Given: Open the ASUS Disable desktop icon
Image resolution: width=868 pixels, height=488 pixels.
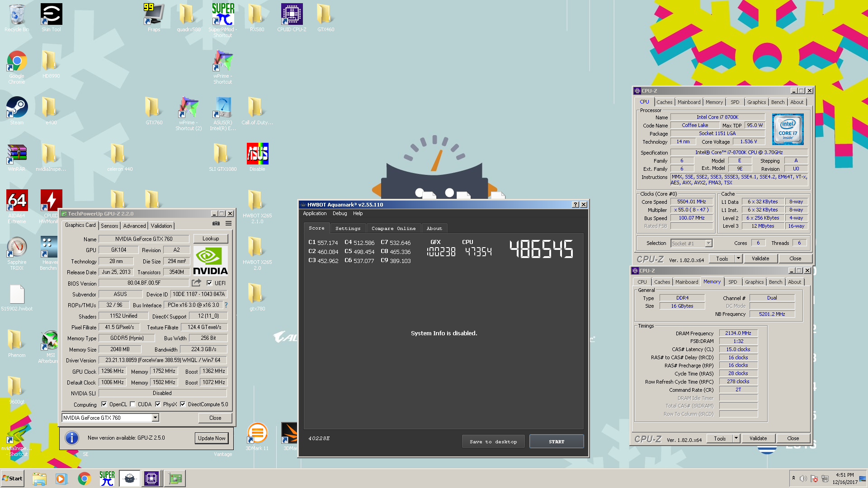Looking at the screenshot, I should point(257,157).
